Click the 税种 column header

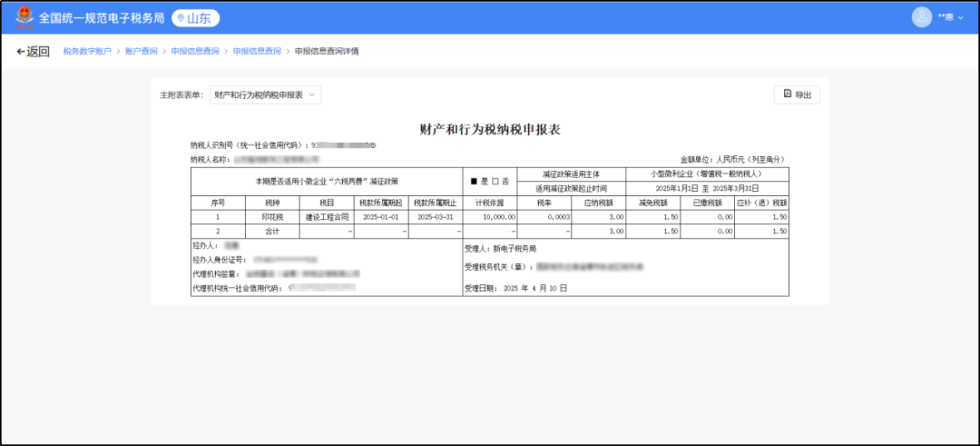(x=273, y=203)
